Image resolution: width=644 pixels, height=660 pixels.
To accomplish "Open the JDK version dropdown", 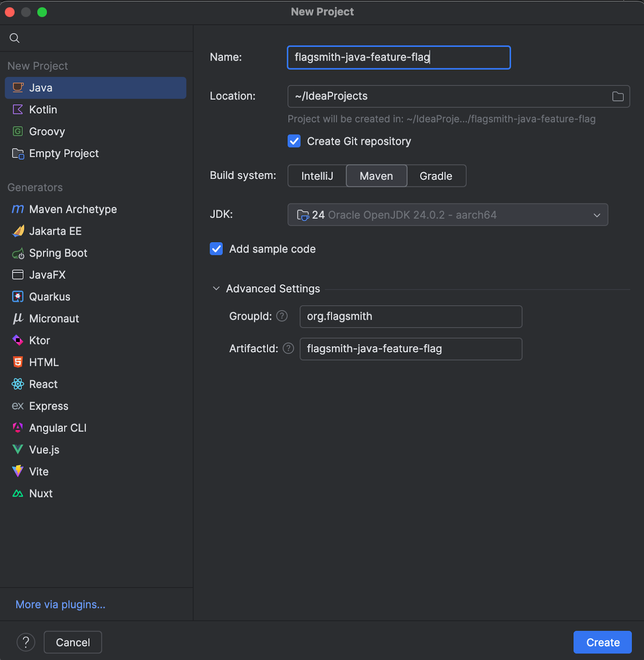I will coord(448,215).
